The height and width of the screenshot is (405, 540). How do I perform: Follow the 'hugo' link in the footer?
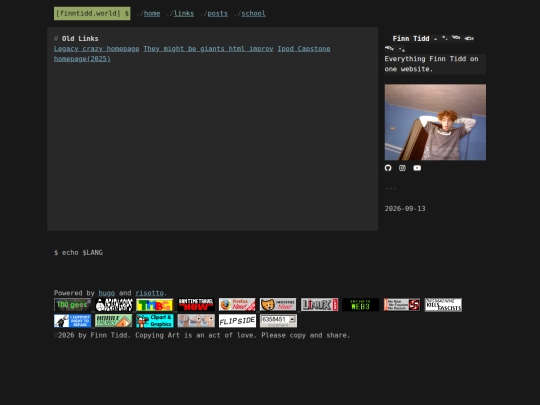[107, 293]
